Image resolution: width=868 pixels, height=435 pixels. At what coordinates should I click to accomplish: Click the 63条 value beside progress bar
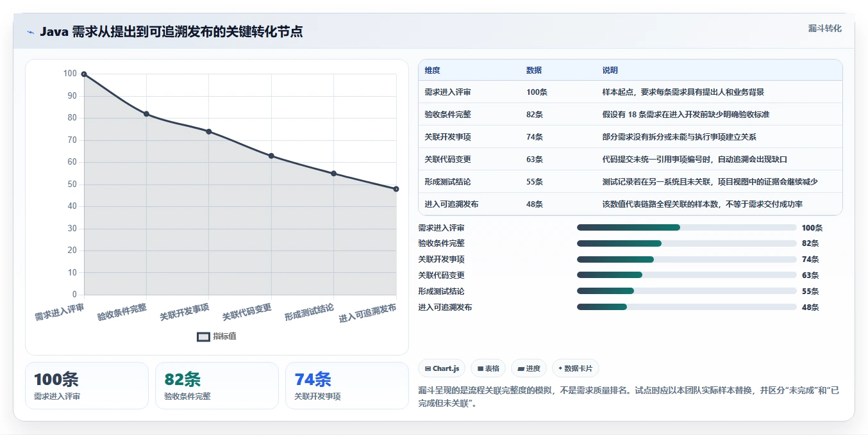click(810, 275)
